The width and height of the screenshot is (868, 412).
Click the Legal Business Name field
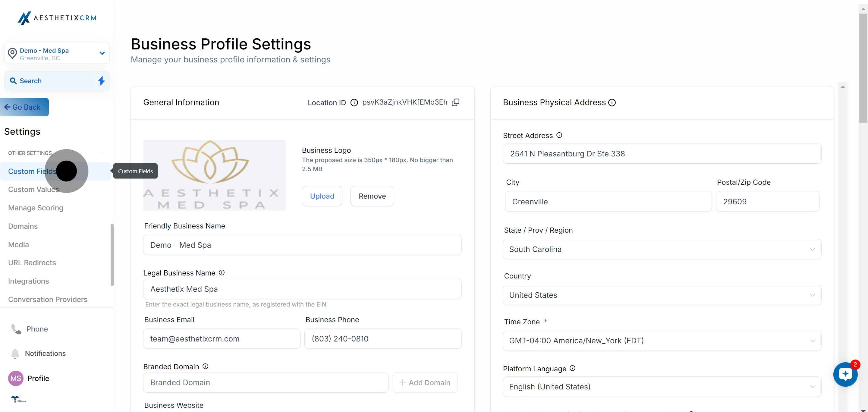coord(302,289)
